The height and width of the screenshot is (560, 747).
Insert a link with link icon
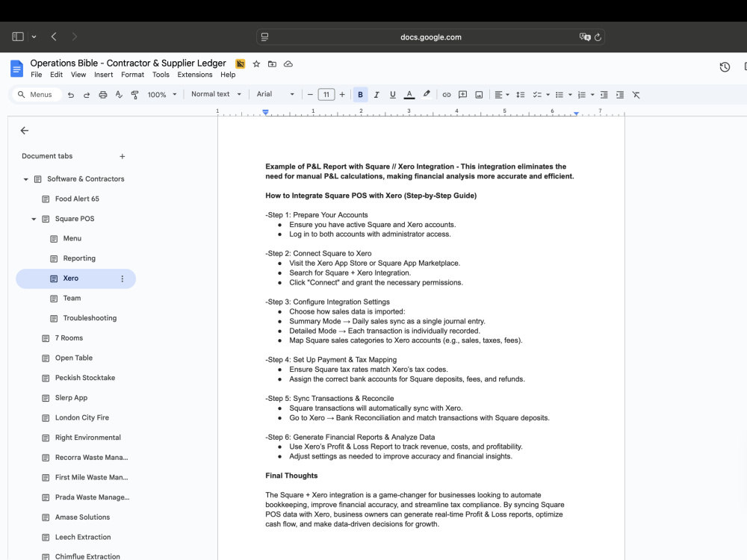coord(447,95)
